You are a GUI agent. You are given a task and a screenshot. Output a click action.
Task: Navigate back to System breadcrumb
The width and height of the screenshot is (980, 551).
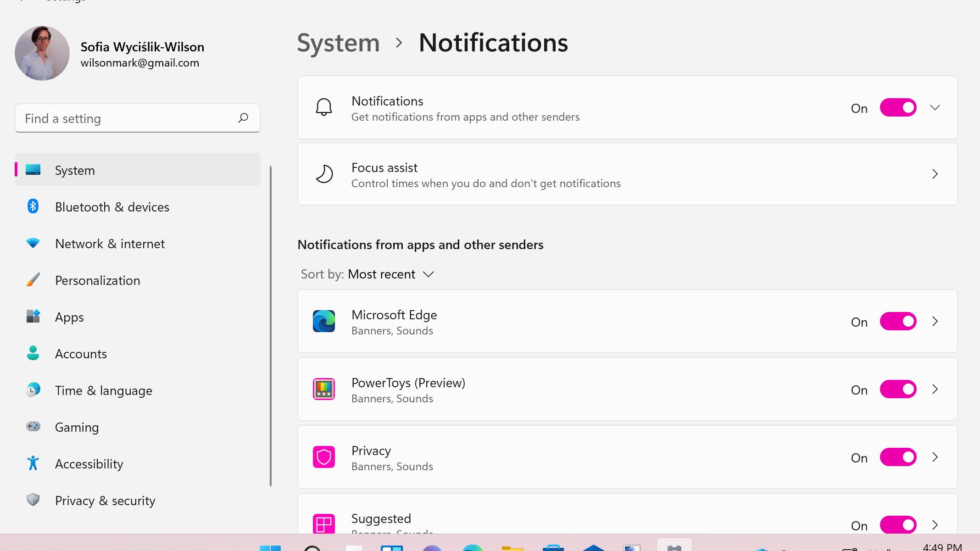[x=338, y=43]
